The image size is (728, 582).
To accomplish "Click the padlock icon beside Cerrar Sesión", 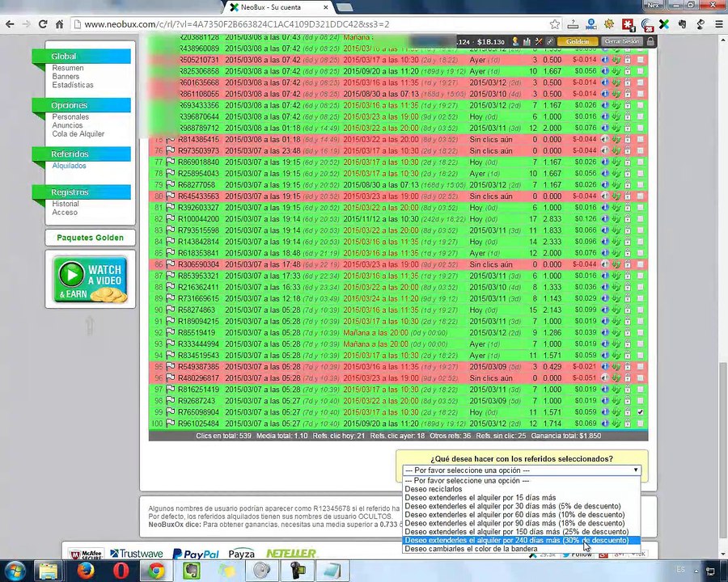I will click(650, 41).
